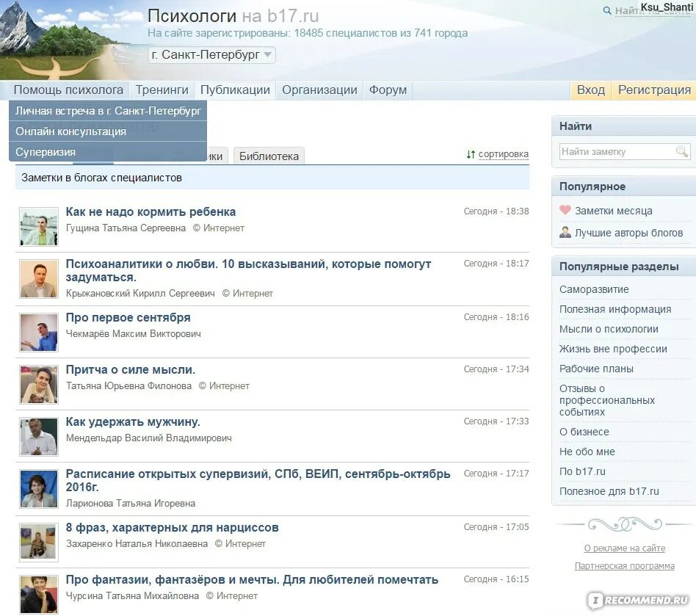Open the Тренинги menu item
The width and height of the screenshot is (696, 616).
tap(162, 90)
